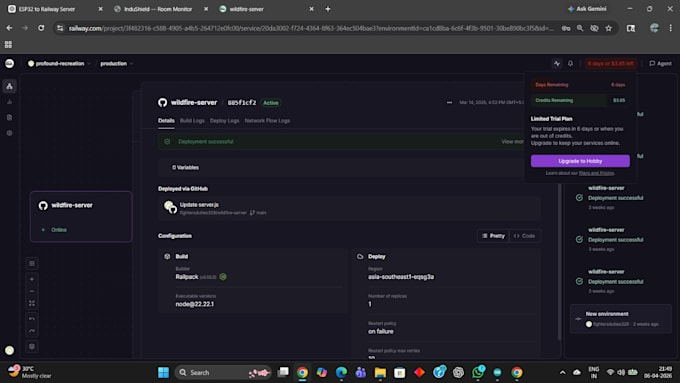Reload the Railway page
The height and width of the screenshot is (383, 680).
41,28
